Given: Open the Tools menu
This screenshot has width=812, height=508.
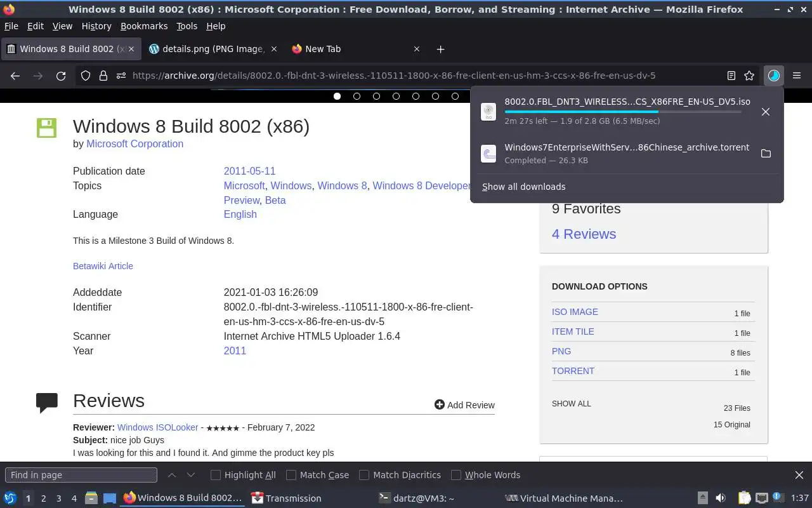Looking at the screenshot, I should coord(187,26).
